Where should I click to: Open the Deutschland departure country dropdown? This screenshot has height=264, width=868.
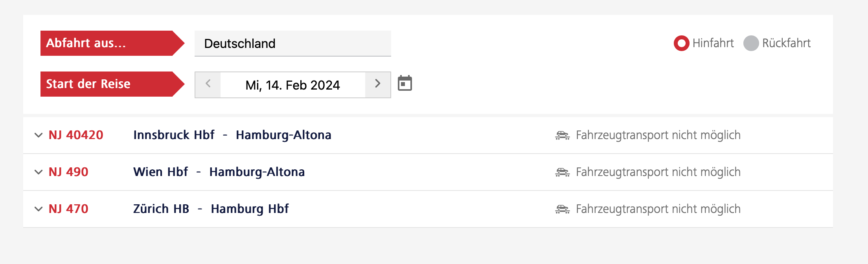292,44
